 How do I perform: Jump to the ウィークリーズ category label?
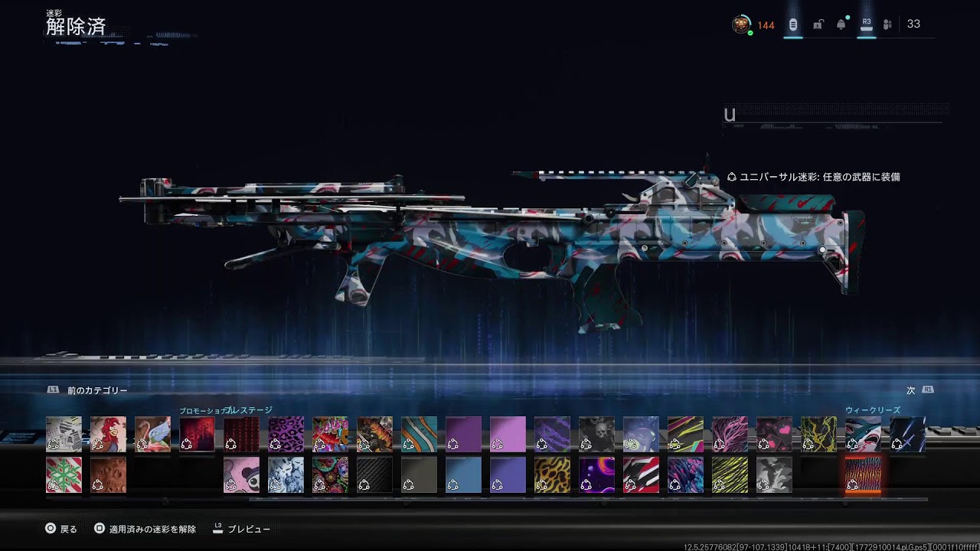click(873, 410)
